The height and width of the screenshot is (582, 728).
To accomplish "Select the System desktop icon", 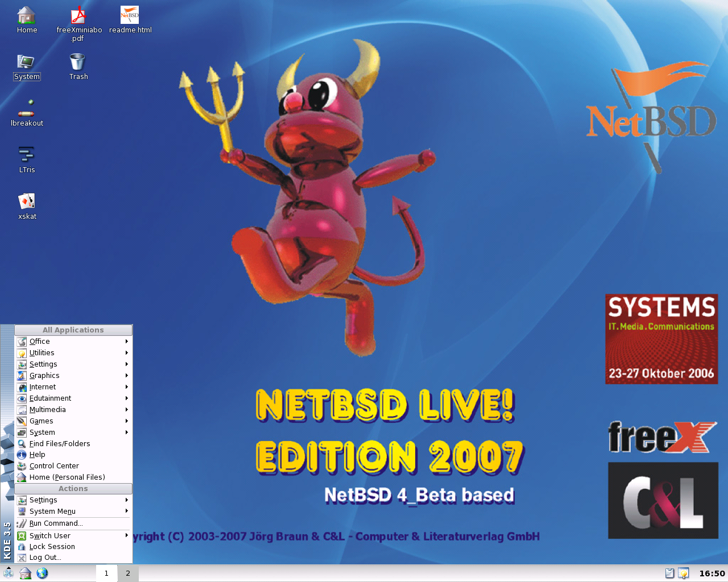I will click(x=27, y=67).
